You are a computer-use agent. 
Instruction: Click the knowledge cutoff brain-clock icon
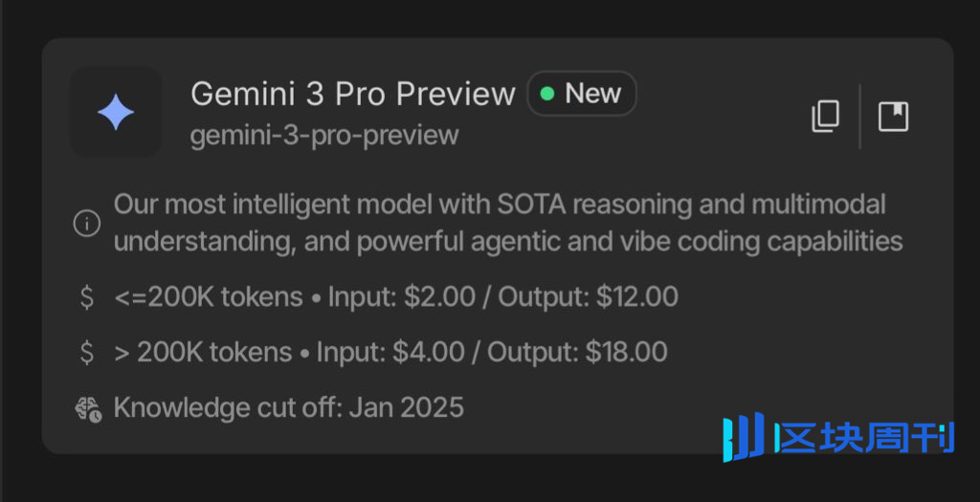pyautogui.click(x=88, y=409)
